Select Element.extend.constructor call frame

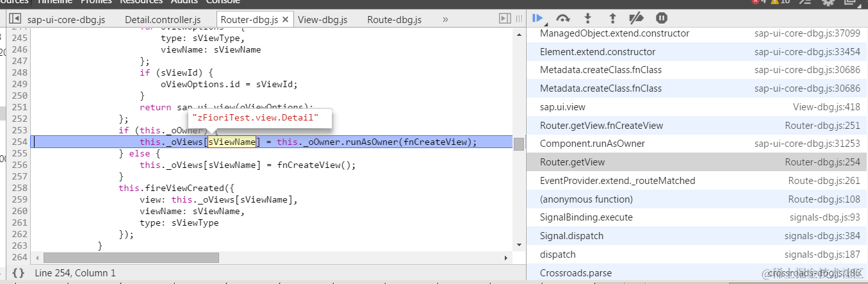tap(697, 52)
